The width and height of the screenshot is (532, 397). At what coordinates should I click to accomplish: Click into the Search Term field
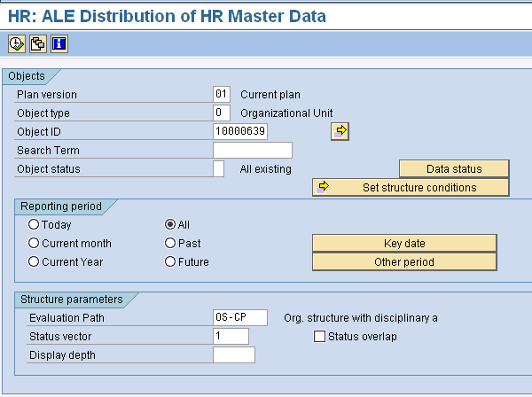point(252,151)
